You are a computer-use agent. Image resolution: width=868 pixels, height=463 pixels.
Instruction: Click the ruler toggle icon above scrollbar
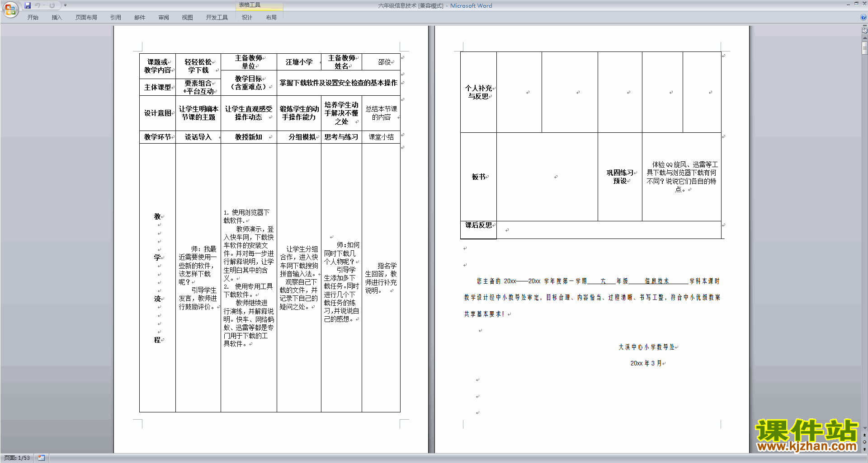tap(864, 31)
